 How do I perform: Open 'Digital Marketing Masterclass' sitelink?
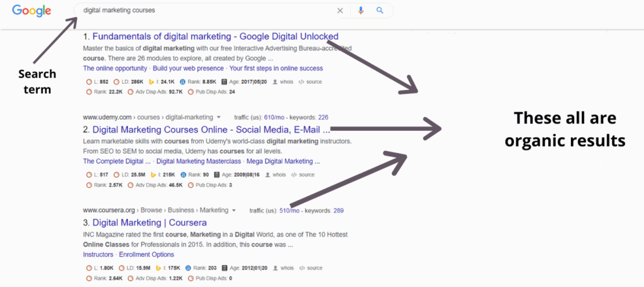point(199,161)
